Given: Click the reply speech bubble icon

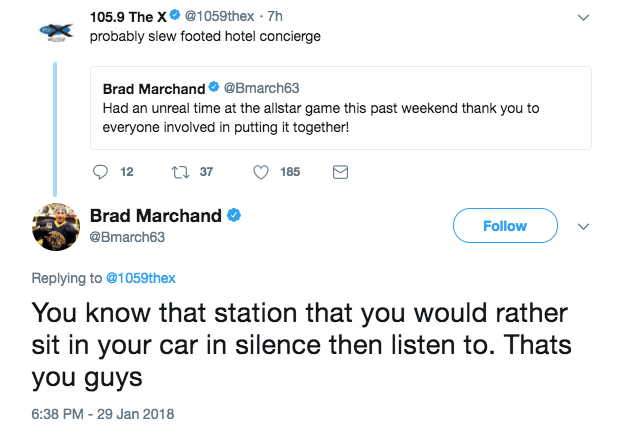Looking at the screenshot, I should click(x=100, y=172).
